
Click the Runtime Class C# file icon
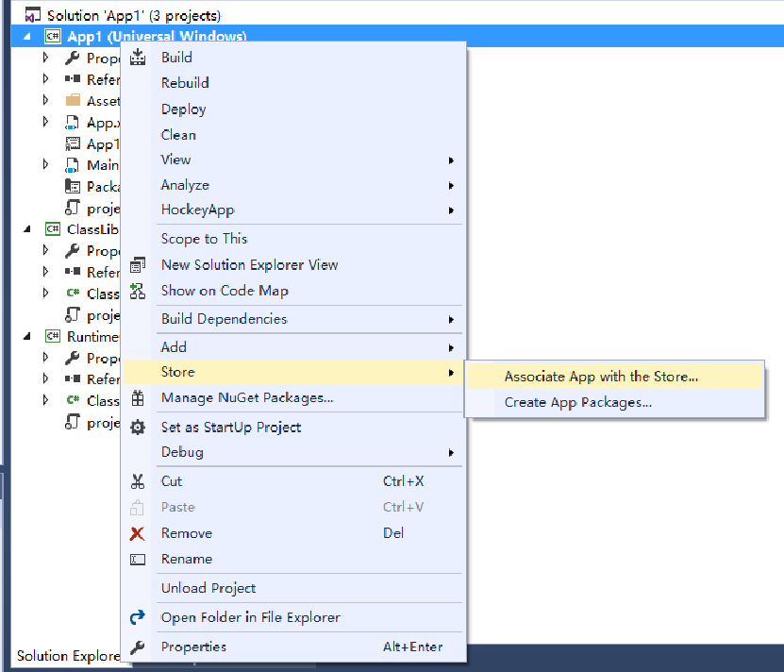[73, 400]
